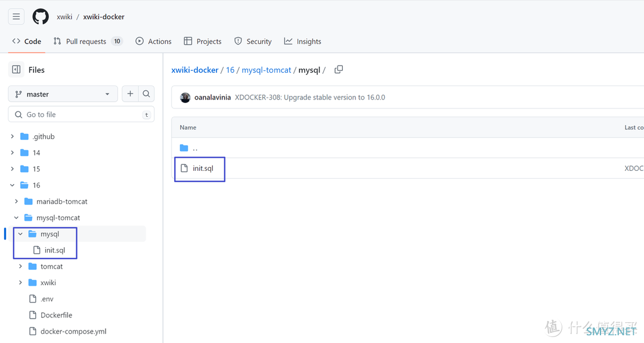Select the mysql folder in tree

click(49, 234)
